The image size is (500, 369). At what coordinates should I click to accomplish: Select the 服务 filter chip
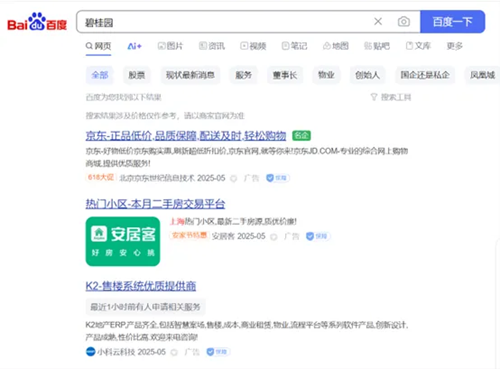coord(243,75)
